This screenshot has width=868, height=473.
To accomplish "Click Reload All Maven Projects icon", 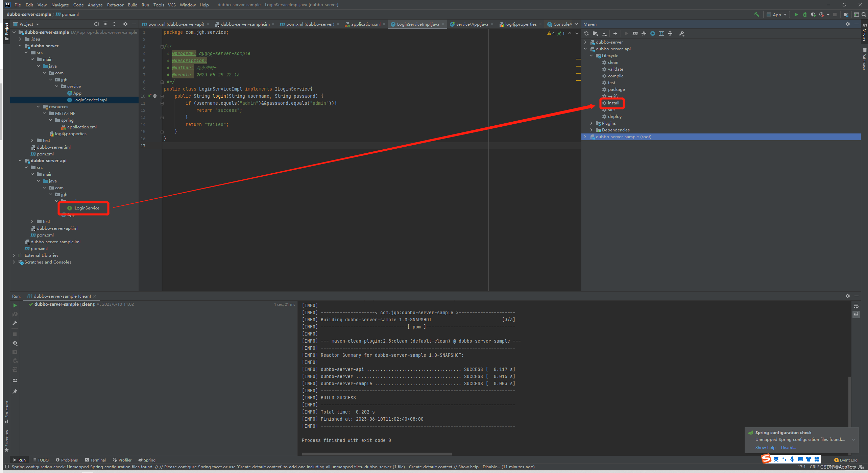I will [x=586, y=33].
